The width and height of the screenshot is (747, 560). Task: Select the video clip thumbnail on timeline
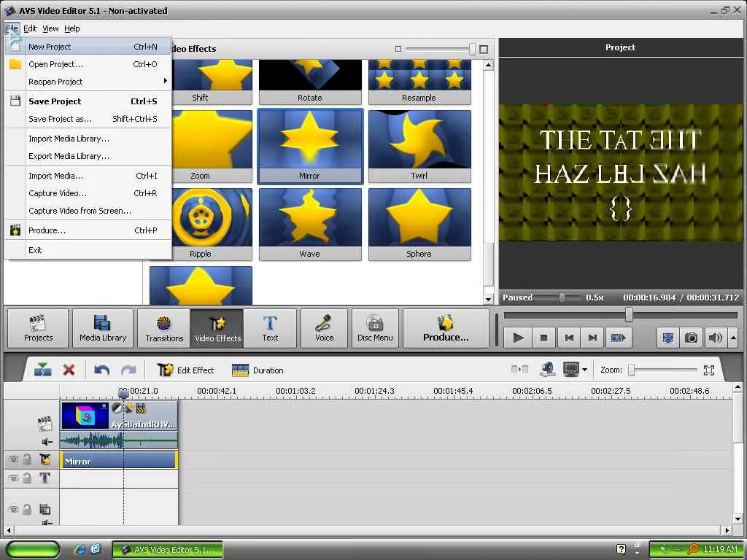(85, 415)
